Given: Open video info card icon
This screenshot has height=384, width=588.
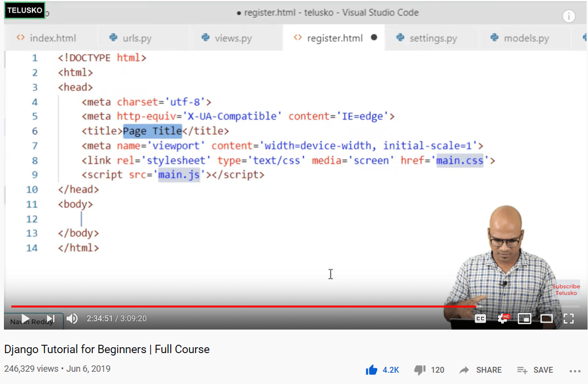Looking at the screenshot, I should [x=569, y=16].
